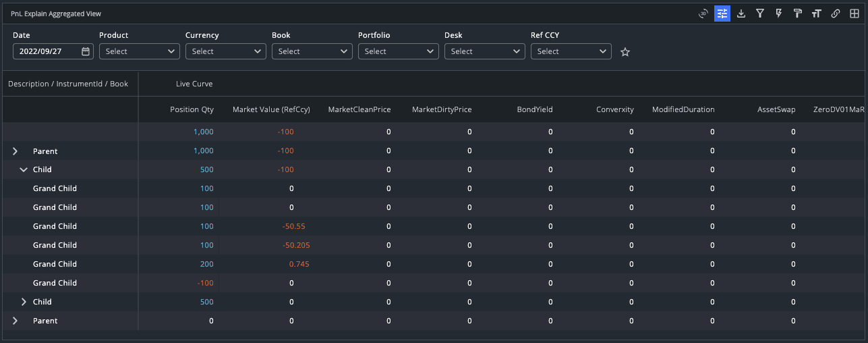The height and width of the screenshot is (343, 868).
Task: Click the ZeroDV01MaR column header
Action: pyautogui.click(x=839, y=109)
